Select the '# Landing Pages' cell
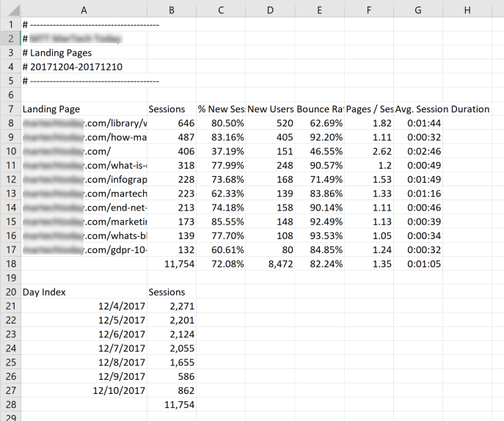504x421 pixels. click(x=57, y=53)
